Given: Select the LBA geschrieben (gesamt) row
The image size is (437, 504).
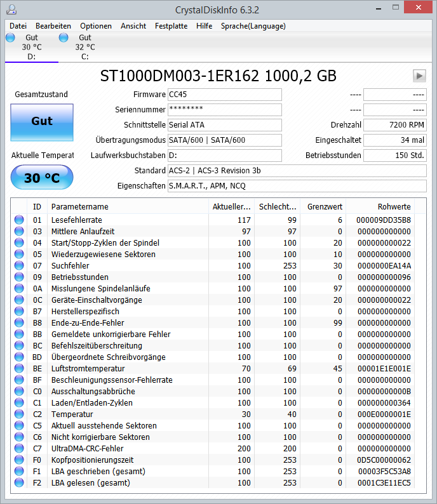Looking at the screenshot, I should click(x=213, y=471).
